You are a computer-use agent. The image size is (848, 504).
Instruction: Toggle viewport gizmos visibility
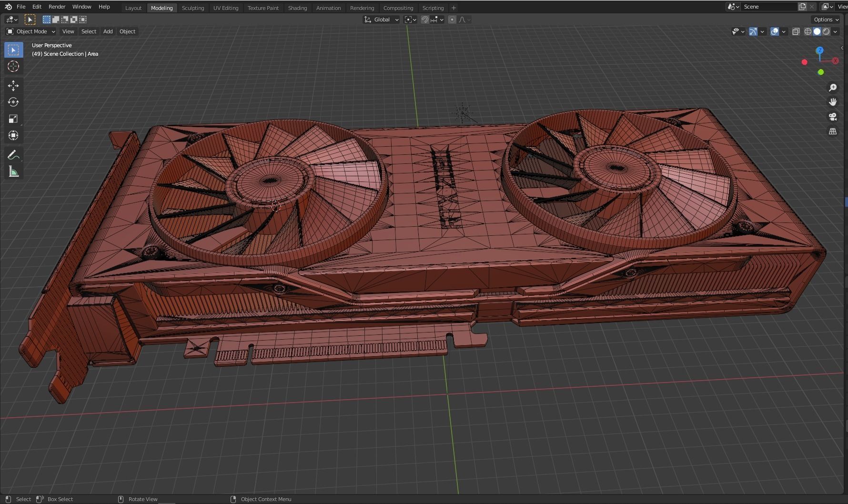click(x=753, y=31)
